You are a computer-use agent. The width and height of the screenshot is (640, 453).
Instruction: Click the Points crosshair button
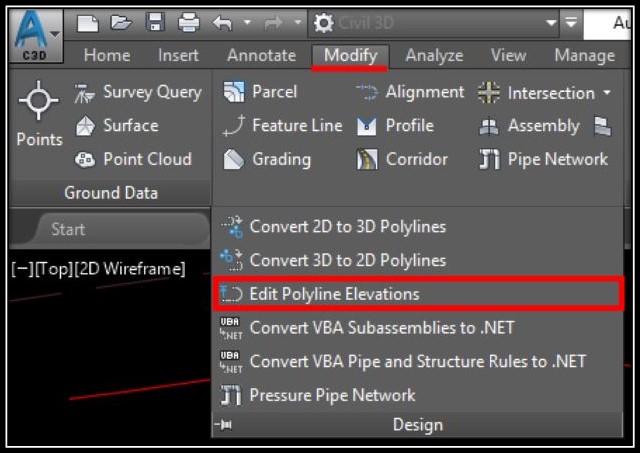pos(39,100)
